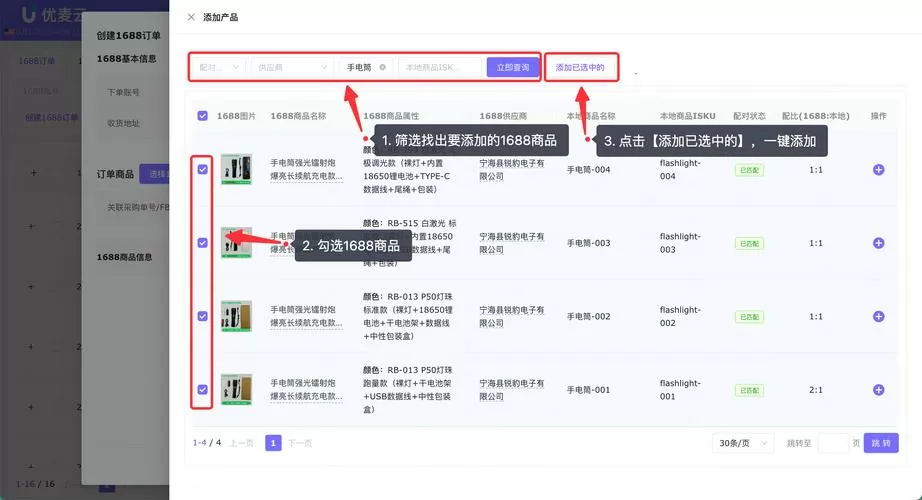Close the 添加产品 panel with X icon
The image size is (922, 500).
(x=191, y=17)
